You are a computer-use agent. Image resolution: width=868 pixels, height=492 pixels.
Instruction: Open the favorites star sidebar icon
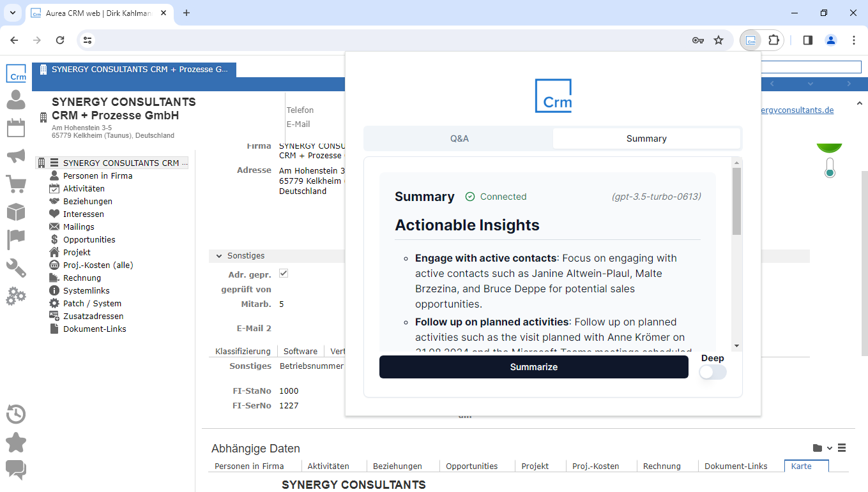16,442
